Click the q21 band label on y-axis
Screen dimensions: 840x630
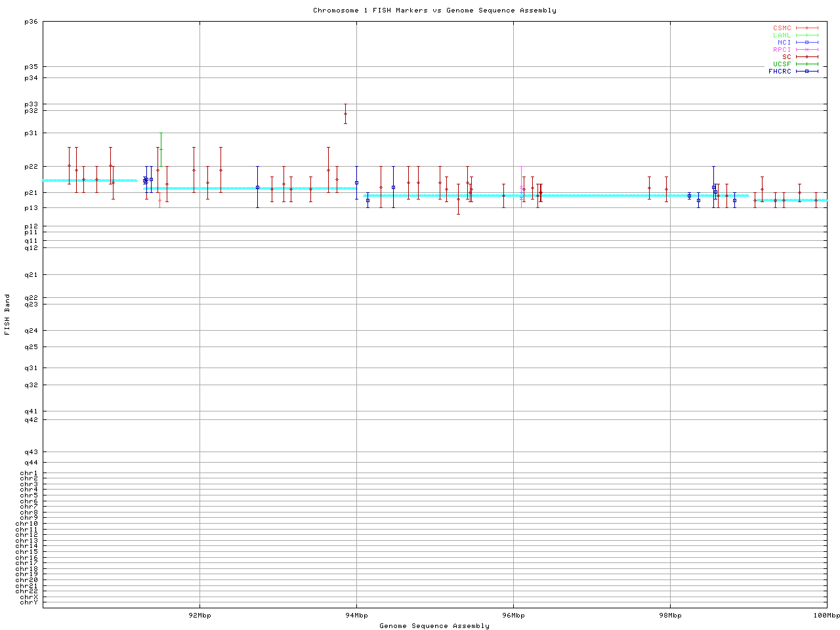click(31, 275)
